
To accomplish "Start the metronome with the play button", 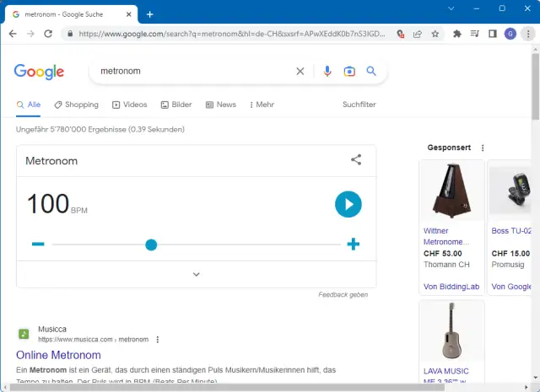I will point(348,204).
